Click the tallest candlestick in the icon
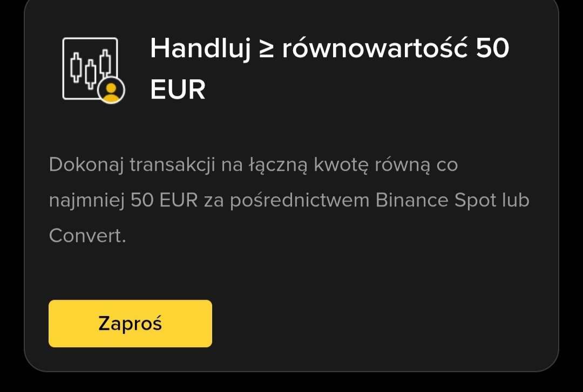 coord(105,64)
